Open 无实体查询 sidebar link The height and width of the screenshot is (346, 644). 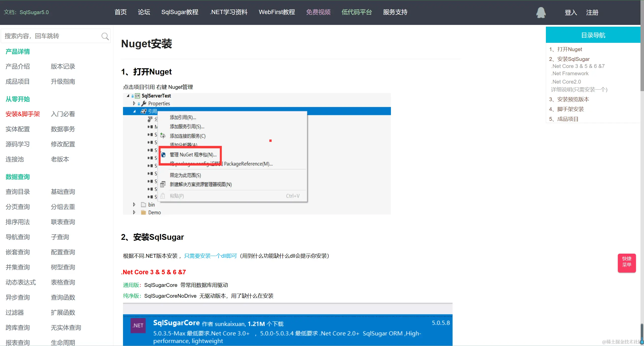66,328
